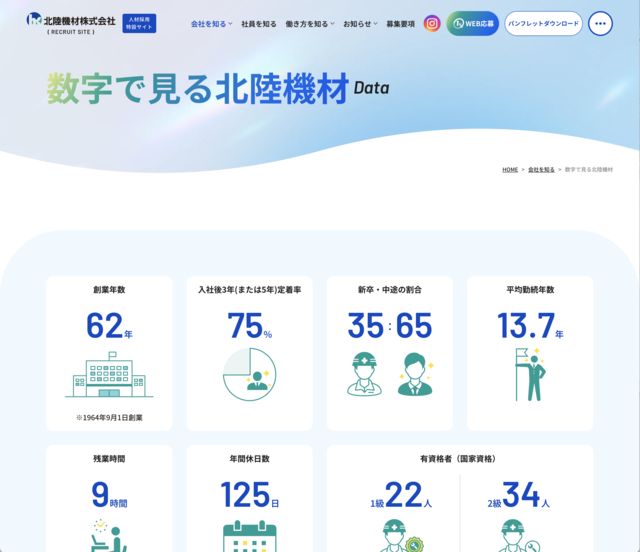Click the hard-hat worker illustration under 35
This screenshot has width=640, height=552.
click(x=364, y=374)
